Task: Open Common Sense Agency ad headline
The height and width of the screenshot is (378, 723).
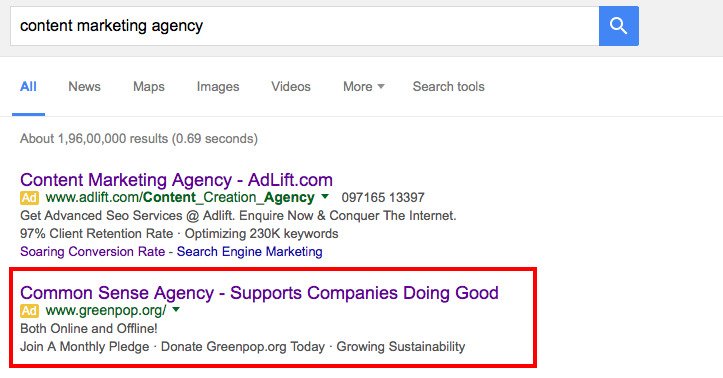Action: click(259, 293)
